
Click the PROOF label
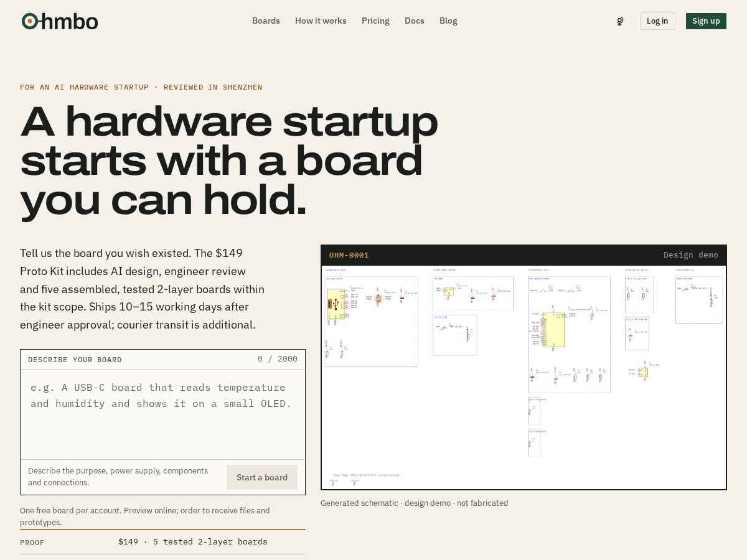tap(32, 543)
